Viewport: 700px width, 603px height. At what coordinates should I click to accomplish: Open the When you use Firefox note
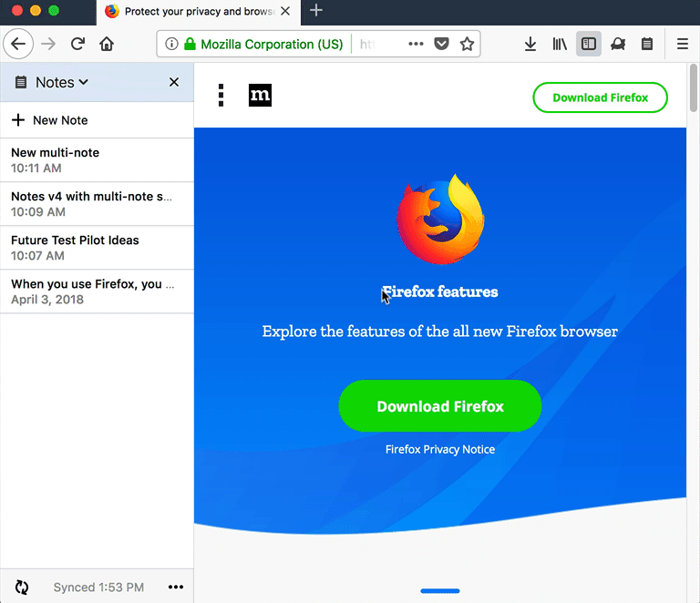(97, 291)
